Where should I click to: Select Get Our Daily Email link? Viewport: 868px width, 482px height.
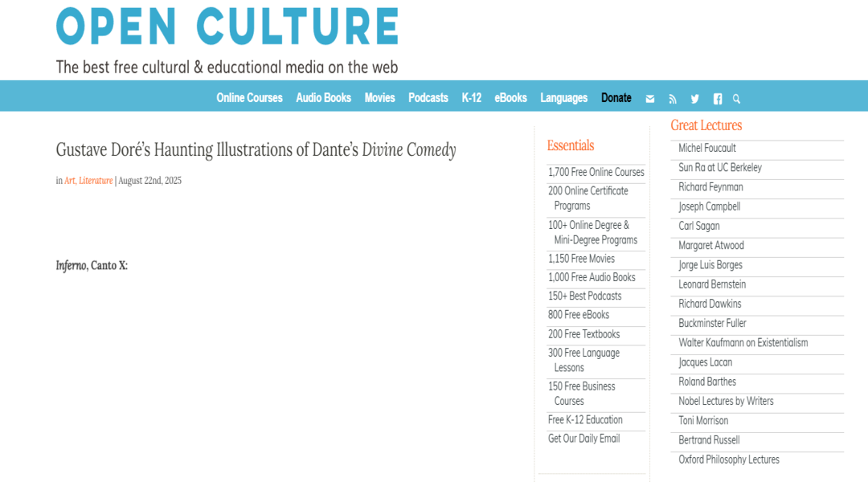[584, 439]
